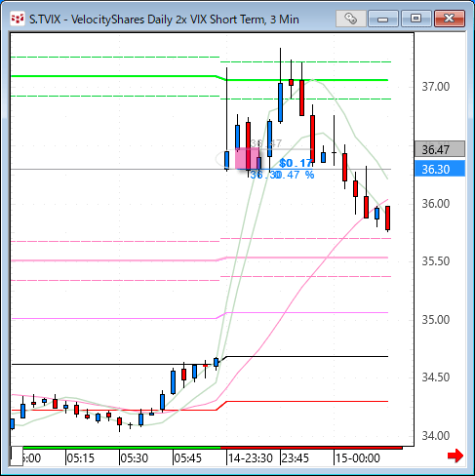Click the chart application icon in title bar

pyautogui.click(x=18, y=19)
